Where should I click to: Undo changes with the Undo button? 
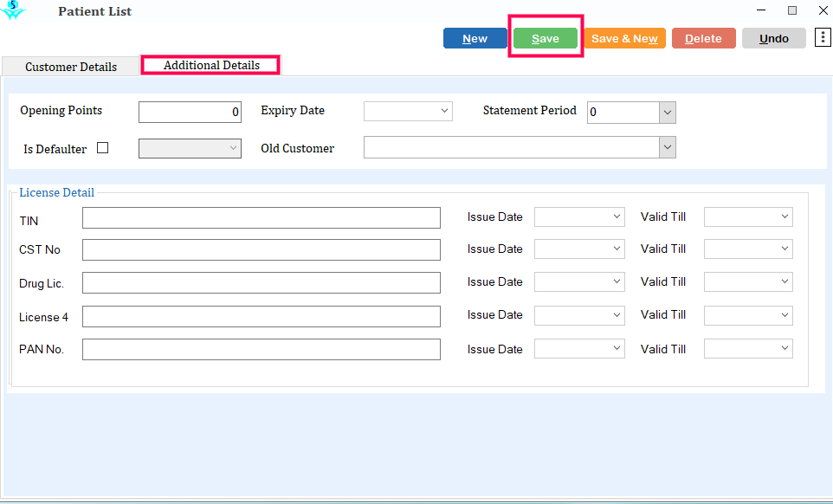(773, 38)
